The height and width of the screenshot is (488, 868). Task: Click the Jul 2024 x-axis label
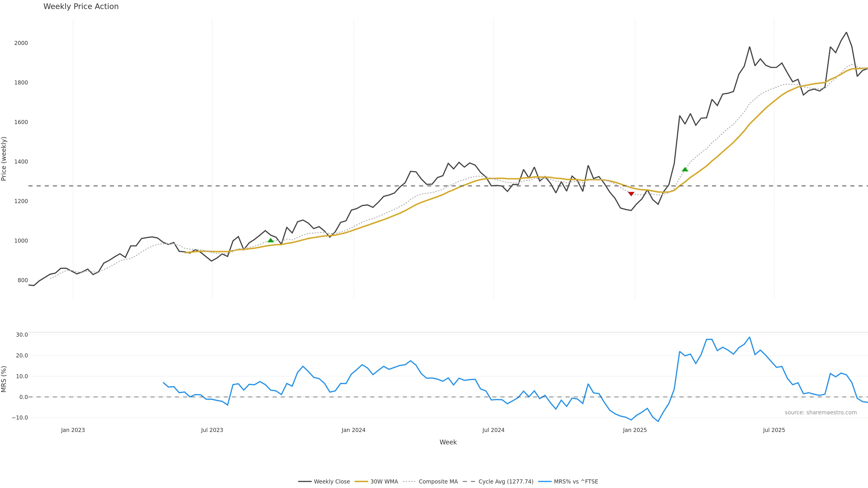click(x=493, y=430)
